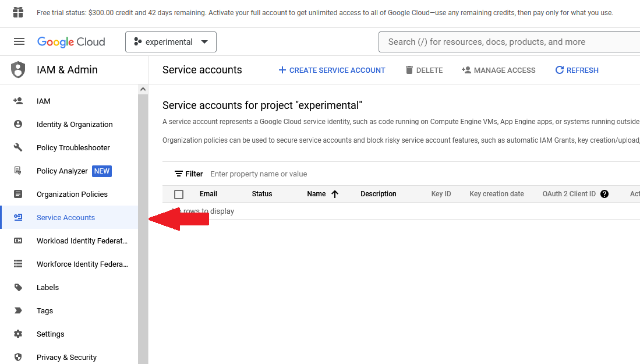640x364 pixels.
Task: Click the Identity & Organization icon
Action: [x=19, y=124]
